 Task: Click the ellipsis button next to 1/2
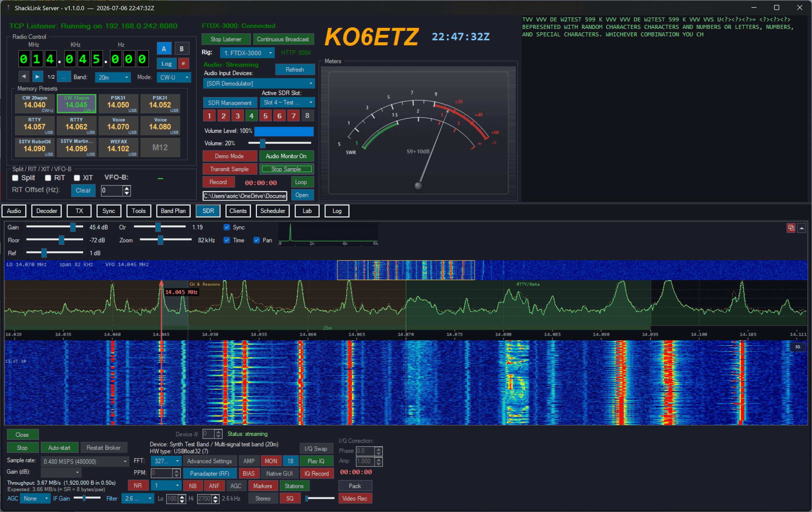point(63,77)
